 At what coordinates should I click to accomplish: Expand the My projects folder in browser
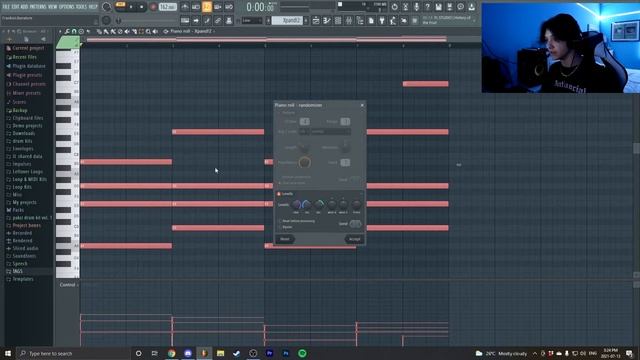point(24,202)
